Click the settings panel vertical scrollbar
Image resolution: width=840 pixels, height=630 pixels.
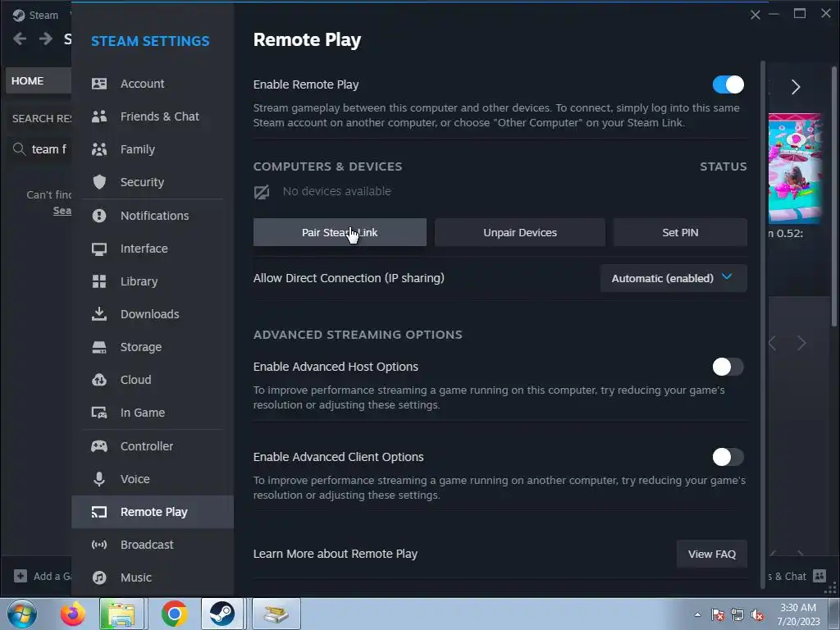[764, 325]
